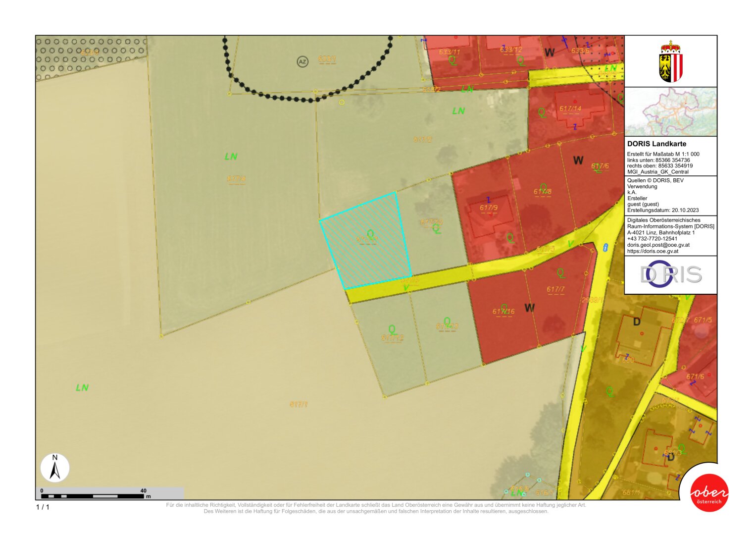Image resolution: width=756 pixels, height=535 pixels.
Task: Click parcel label 617/7
Action: (x=555, y=289)
